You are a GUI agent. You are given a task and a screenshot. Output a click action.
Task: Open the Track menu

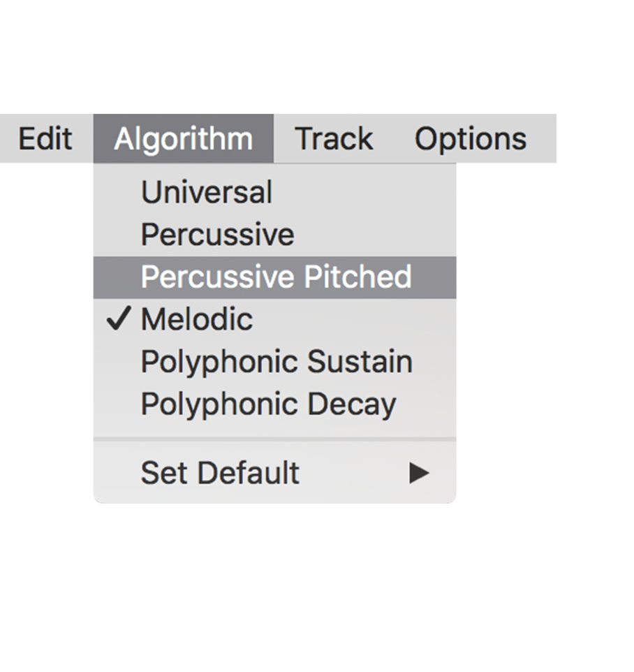coord(334,139)
